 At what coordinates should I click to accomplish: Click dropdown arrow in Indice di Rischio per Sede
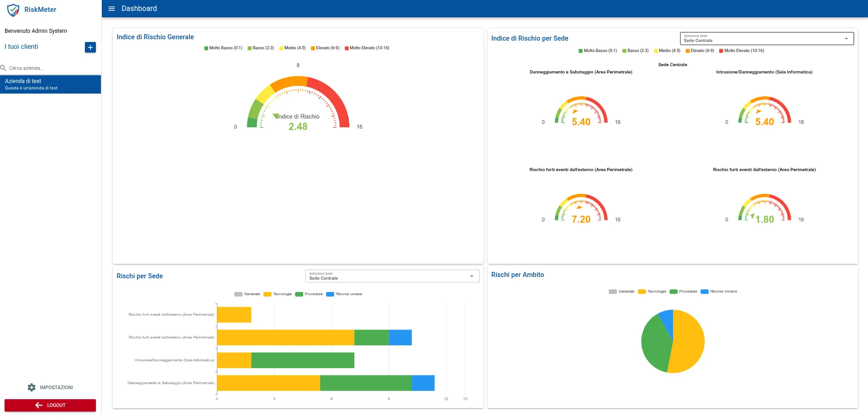(846, 39)
